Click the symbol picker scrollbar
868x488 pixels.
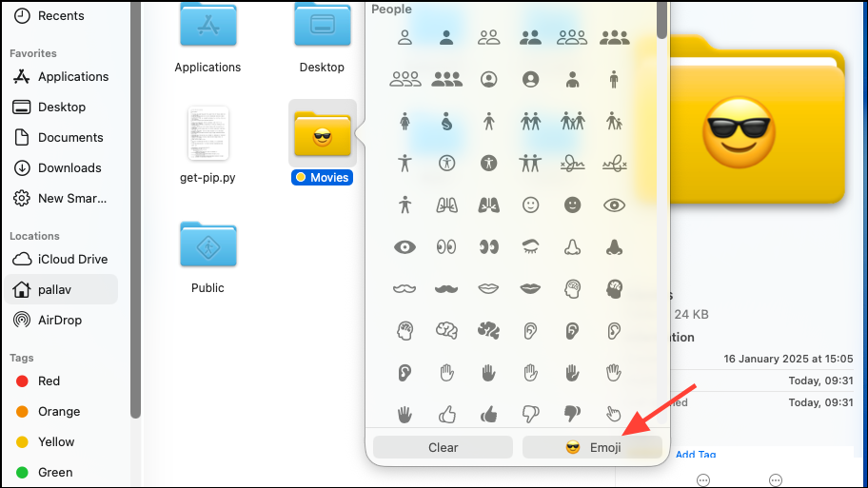coord(661,20)
